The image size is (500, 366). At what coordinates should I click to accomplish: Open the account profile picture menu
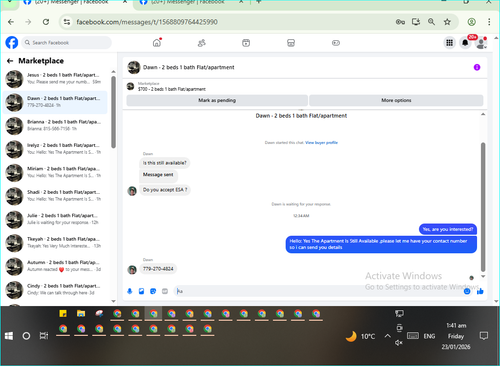click(481, 43)
